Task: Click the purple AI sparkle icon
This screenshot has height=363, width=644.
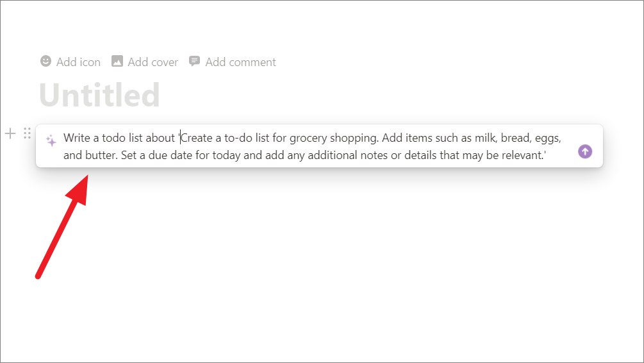Action: (x=51, y=140)
